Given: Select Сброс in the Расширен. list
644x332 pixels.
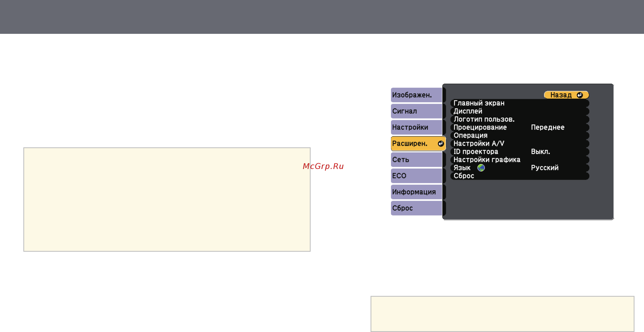Looking at the screenshot, I should pyautogui.click(x=520, y=176).
